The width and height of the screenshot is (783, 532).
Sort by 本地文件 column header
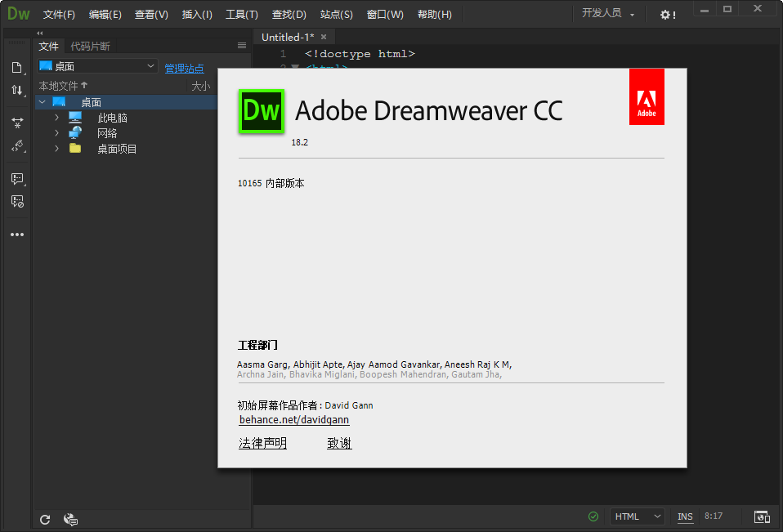point(63,86)
